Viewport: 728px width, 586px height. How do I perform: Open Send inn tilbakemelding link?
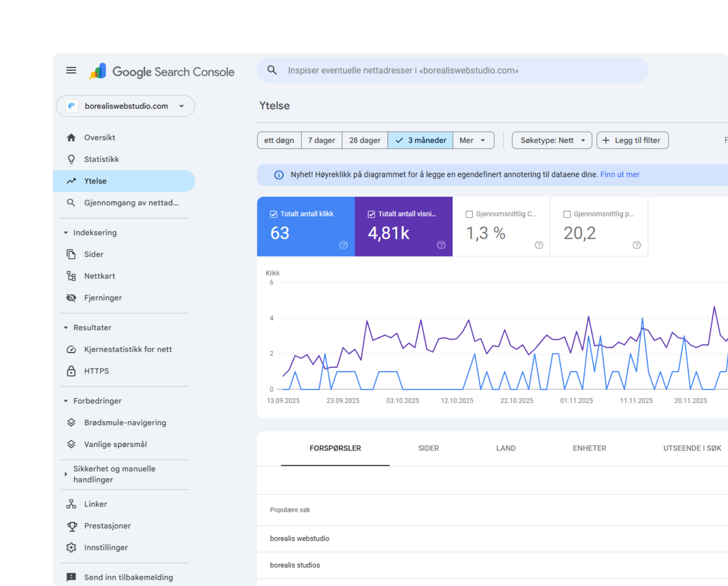tap(124, 577)
